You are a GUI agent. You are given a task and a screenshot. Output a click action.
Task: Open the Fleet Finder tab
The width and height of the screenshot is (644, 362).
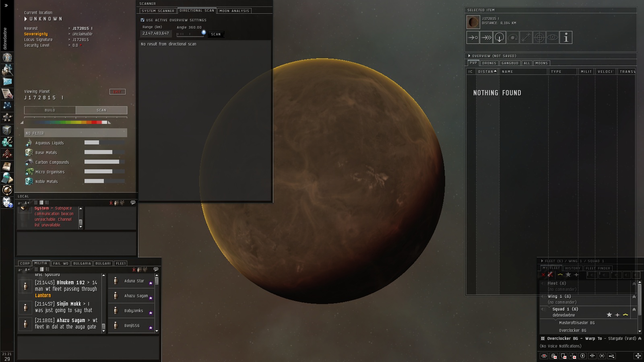[x=598, y=268]
